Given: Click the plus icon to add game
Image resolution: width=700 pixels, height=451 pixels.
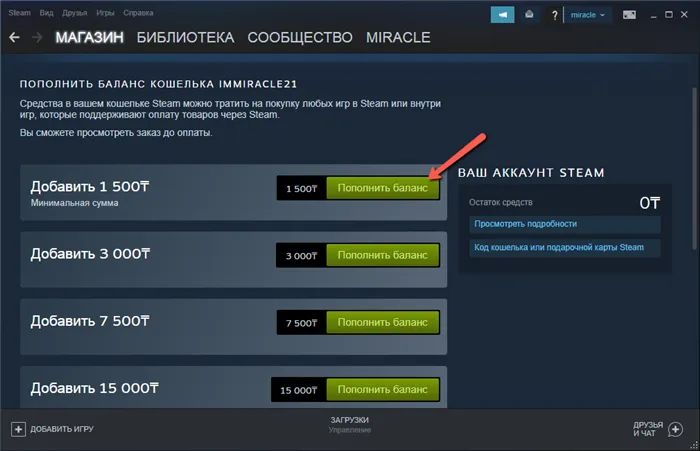Looking at the screenshot, I should (18, 430).
